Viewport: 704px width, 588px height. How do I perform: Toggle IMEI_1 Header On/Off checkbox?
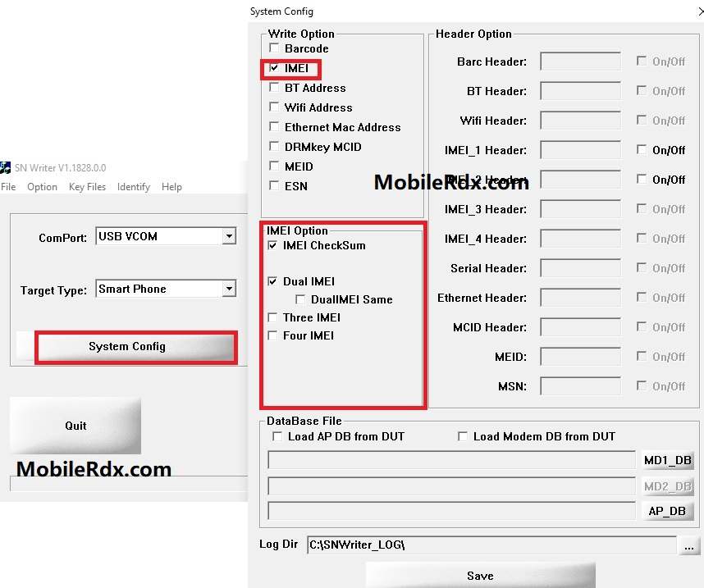click(642, 149)
